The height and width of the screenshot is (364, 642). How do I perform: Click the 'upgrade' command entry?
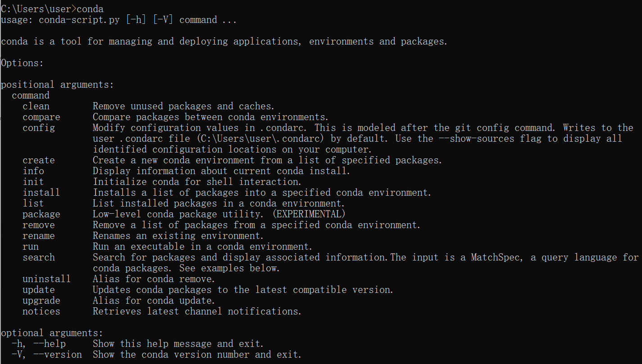click(x=41, y=301)
